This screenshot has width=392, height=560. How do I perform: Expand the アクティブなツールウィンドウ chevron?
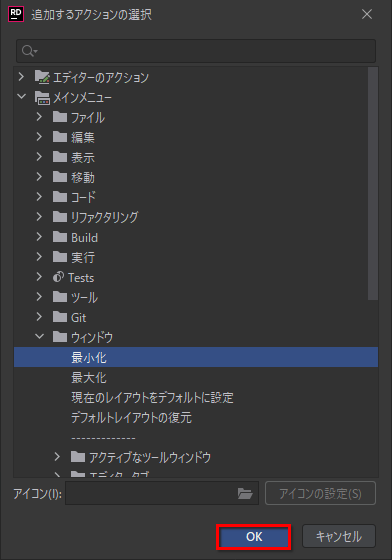pos(57,457)
